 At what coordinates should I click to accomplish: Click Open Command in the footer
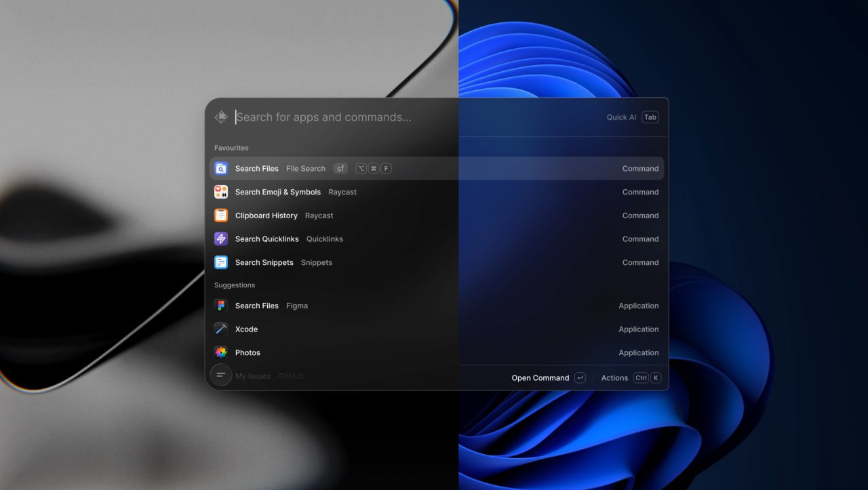click(x=540, y=378)
